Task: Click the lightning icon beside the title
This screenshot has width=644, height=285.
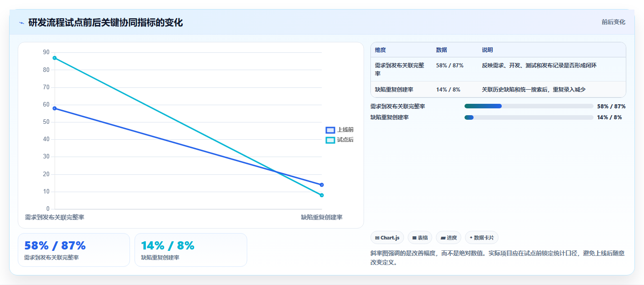Action: click(22, 23)
